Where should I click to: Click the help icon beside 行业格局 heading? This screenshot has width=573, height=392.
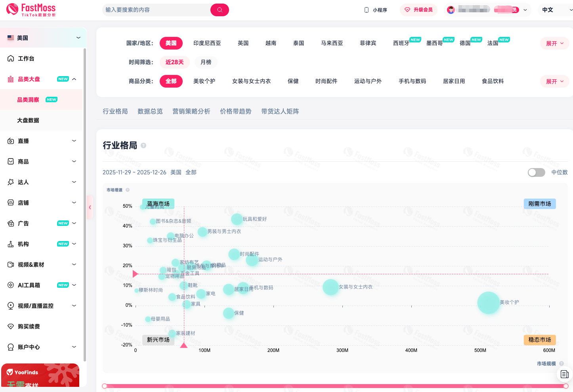143,145
